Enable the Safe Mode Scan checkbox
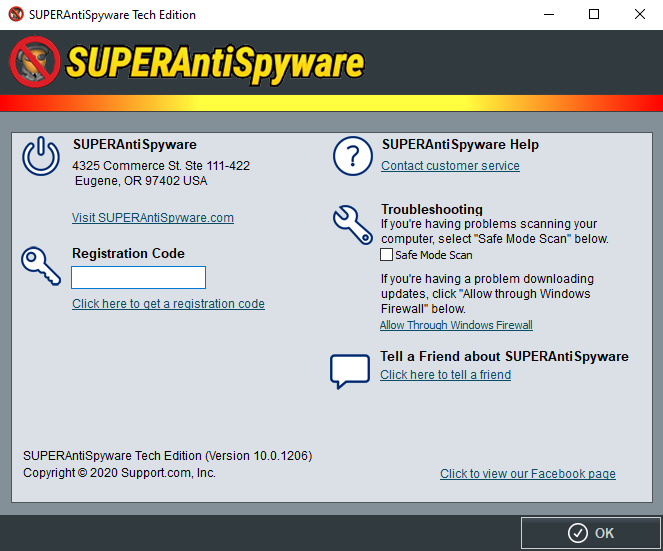The image size is (663, 551). click(x=387, y=255)
